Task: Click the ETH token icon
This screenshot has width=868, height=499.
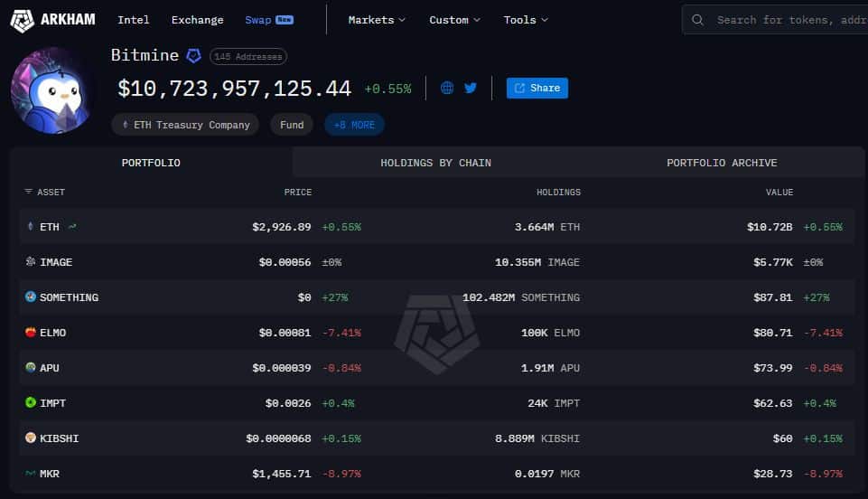Action: coord(31,227)
